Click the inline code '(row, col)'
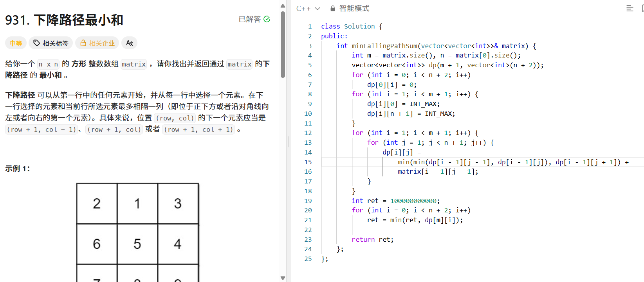This screenshot has width=644, height=282. [175, 118]
